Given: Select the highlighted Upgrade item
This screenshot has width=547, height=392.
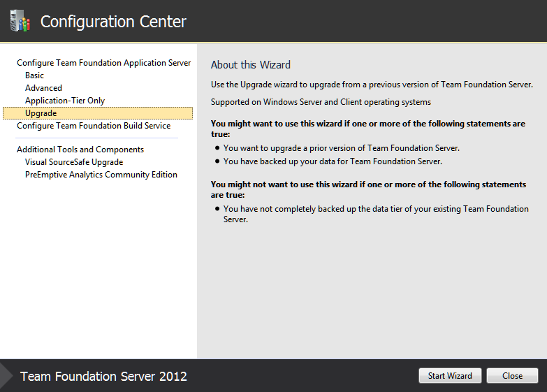Looking at the screenshot, I should point(98,113).
